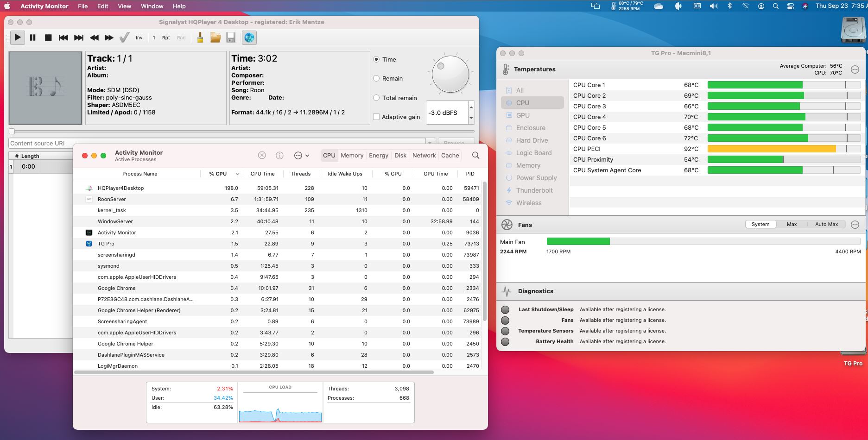
Task: Select GPU in TG Pro sidebar
Action: click(x=523, y=115)
